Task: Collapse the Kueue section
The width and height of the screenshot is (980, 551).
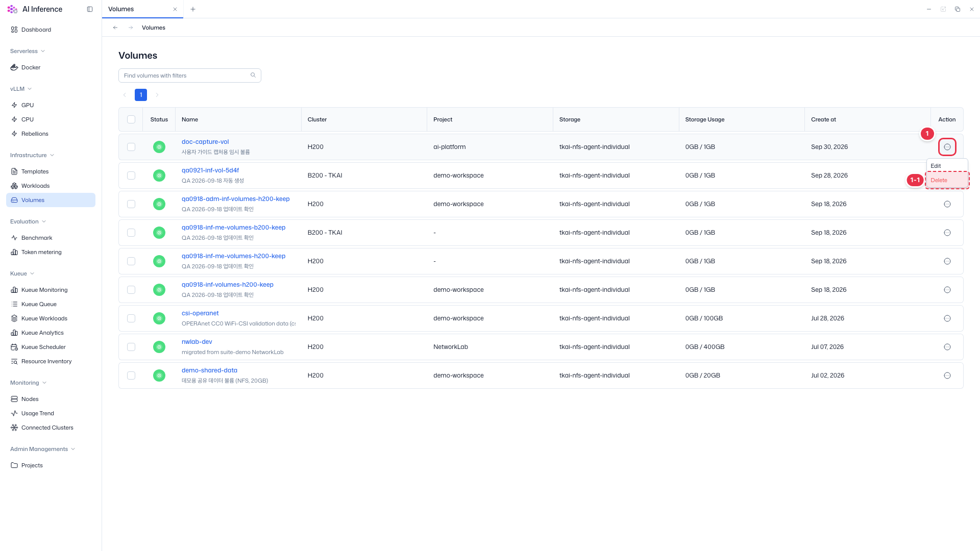Action: pyautogui.click(x=22, y=273)
